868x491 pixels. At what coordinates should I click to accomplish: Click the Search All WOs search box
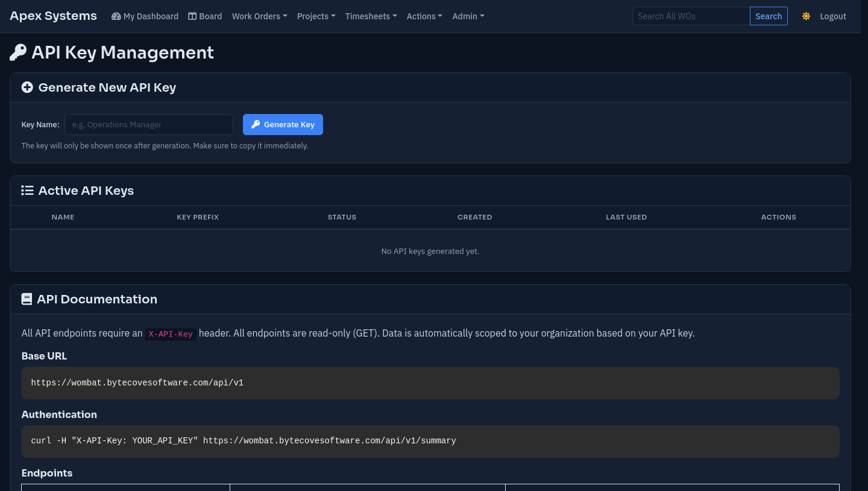(691, 16)
